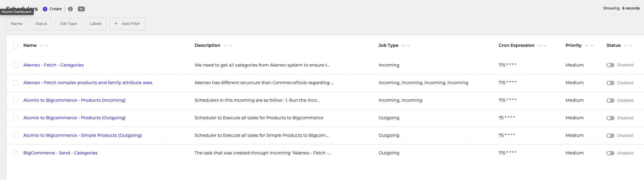Open Alumio to Bigcommerce - Simple Products (Outgoing)
Screen dimensions: 644x180
click(82, 135)
